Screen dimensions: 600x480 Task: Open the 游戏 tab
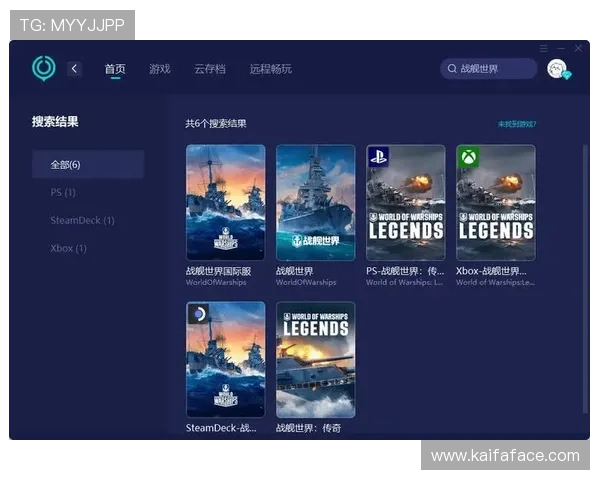160,69
